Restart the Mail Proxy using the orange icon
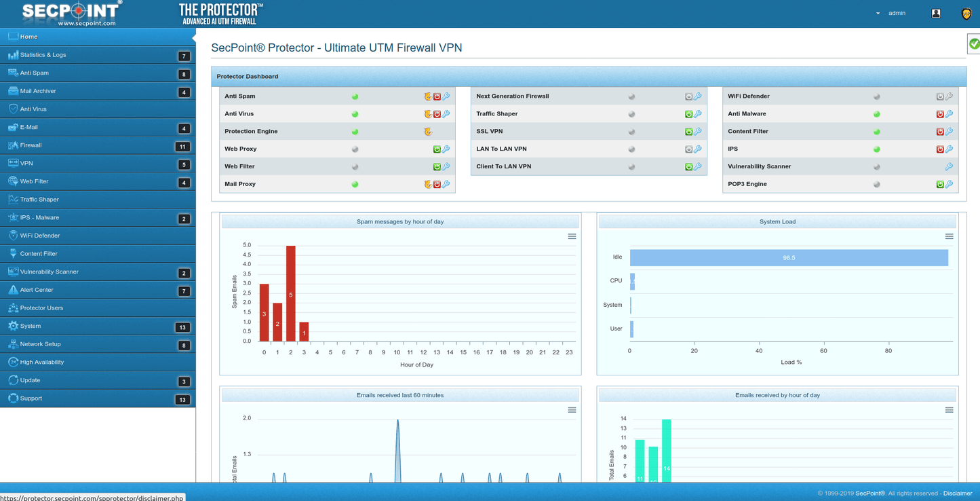This screenshot has height=501, width=980. [427, 183]
